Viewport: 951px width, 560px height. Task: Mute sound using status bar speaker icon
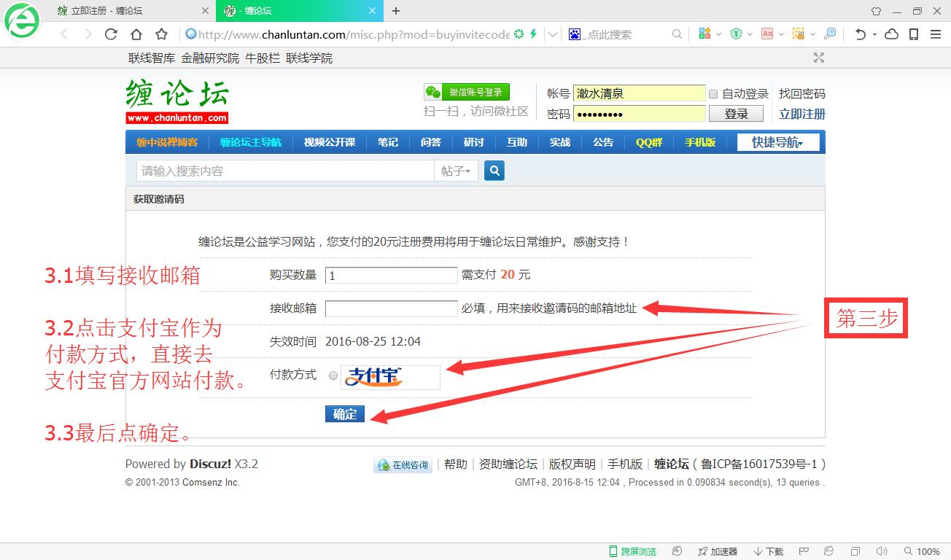[881, 551]
